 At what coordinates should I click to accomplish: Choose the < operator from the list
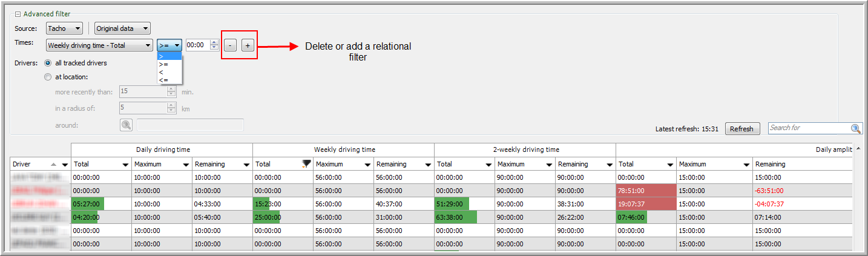[161, 72]
